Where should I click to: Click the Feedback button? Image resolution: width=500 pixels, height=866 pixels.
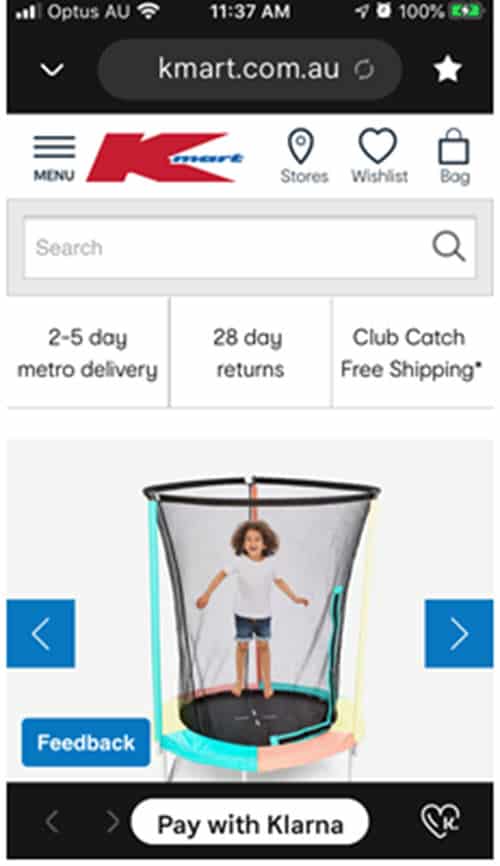click(86, 742)
